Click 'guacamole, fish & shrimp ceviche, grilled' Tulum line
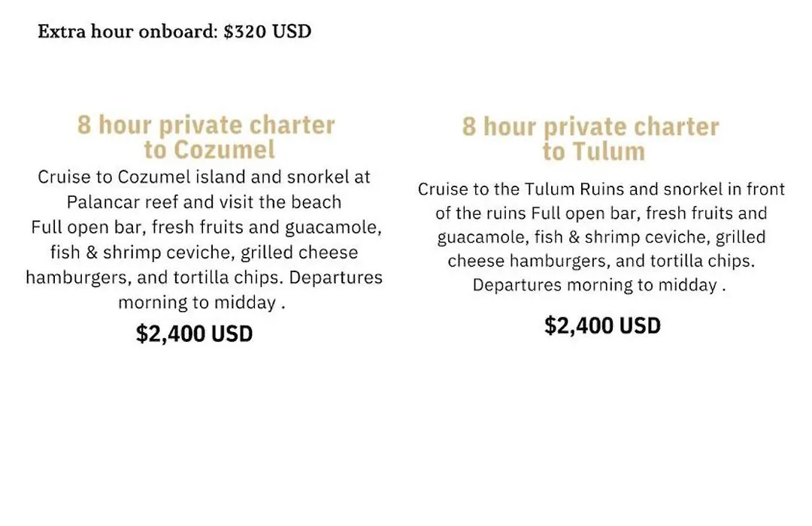 [601, 237]
